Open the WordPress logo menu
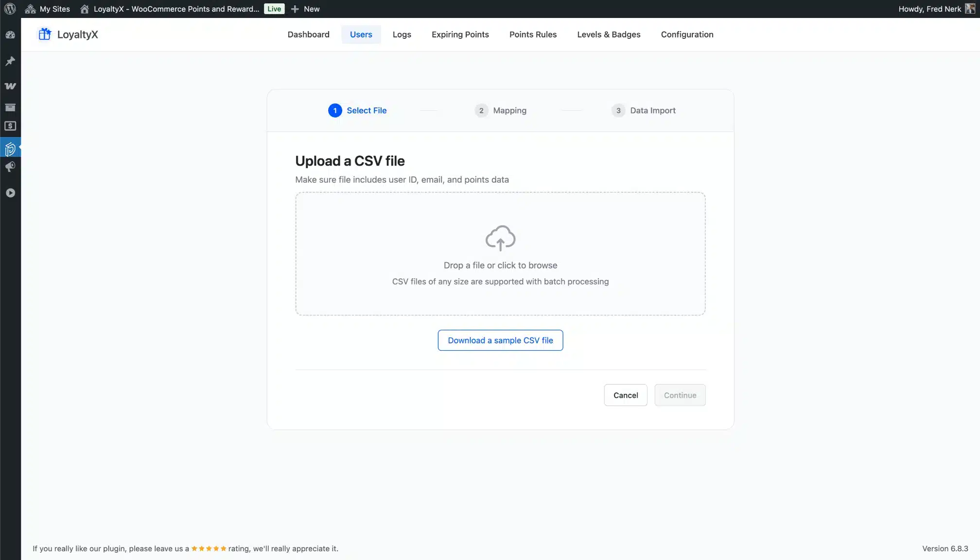The width and height of the screenshot is (980, 560). click(10, 9)
